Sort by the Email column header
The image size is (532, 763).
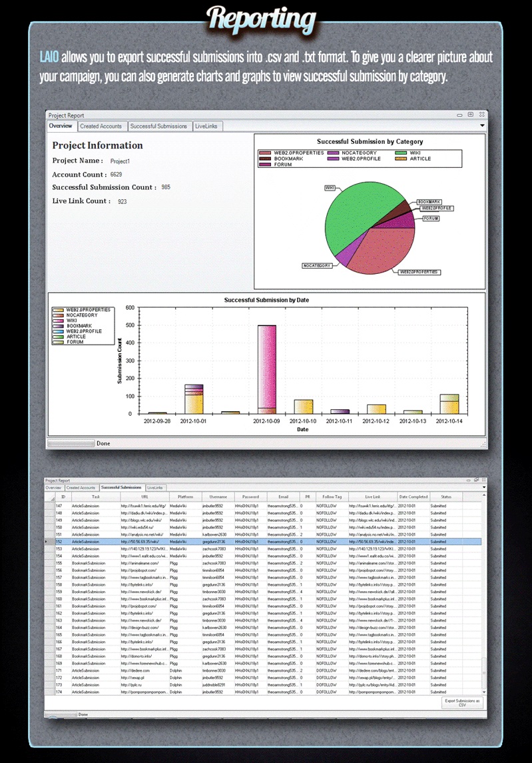[x=283, y=497]
